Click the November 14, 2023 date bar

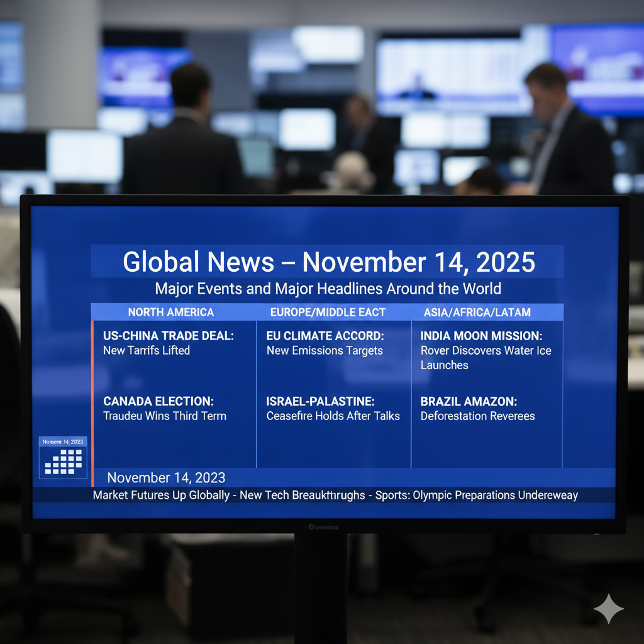[166, 478]
